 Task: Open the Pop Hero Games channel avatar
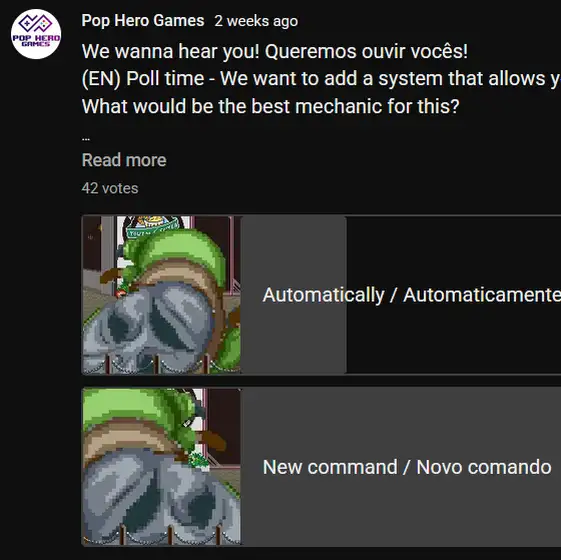point(36,34)
